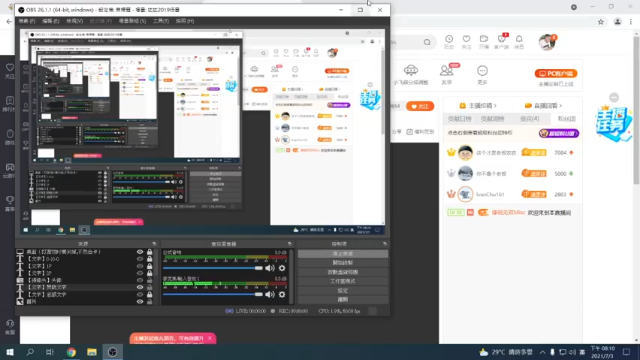Switch to the 粉丝团 tab in ranking panel
The width and height of the screenshot is (640, 360).
pos(566,119)
